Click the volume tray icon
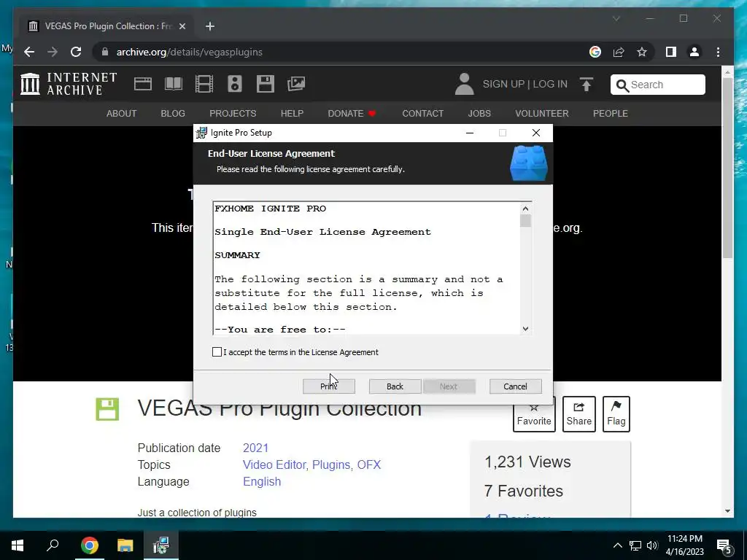 point(652,545)
